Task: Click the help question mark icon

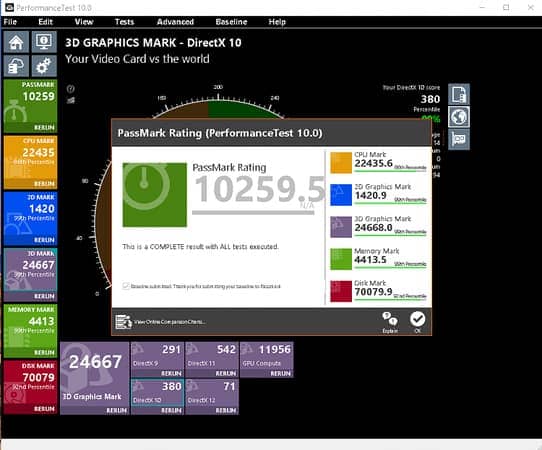Action: click(x=71, y=89)
